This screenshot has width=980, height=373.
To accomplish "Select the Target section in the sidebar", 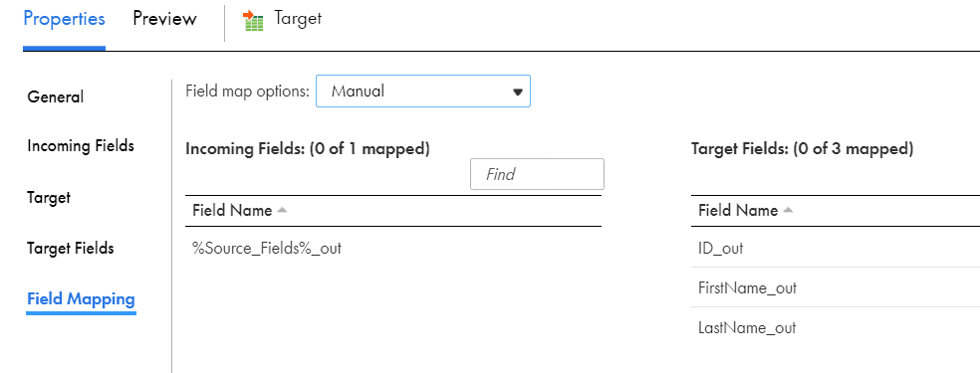I will (49, 198).
